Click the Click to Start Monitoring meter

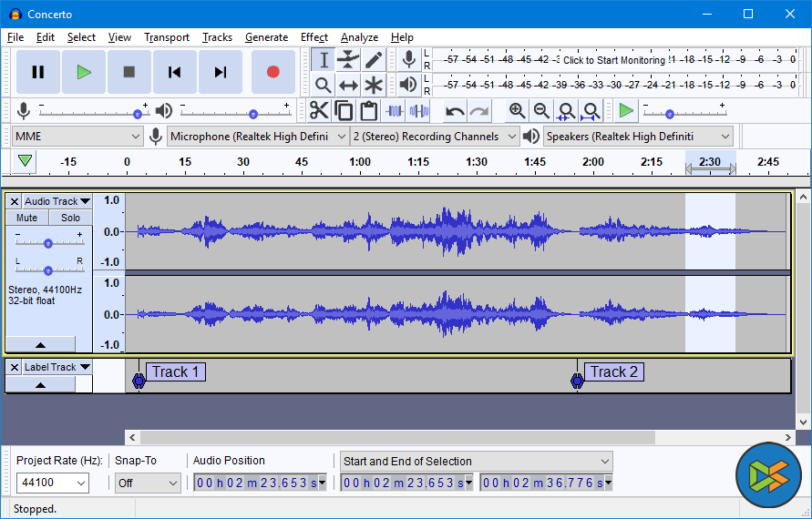[x=613, y=60]
